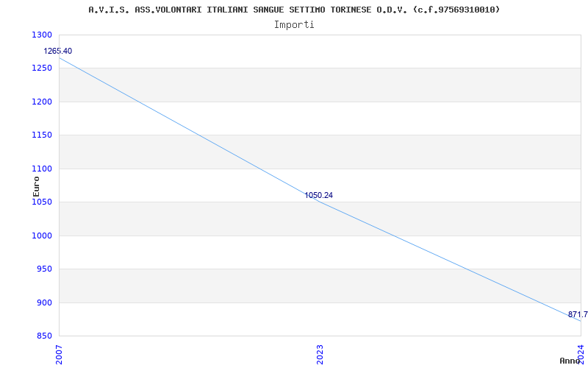This screenshot has width=588, height=368.
Task: Click the 1200 y-axis tick label
Action: click(x=42, y=102)
